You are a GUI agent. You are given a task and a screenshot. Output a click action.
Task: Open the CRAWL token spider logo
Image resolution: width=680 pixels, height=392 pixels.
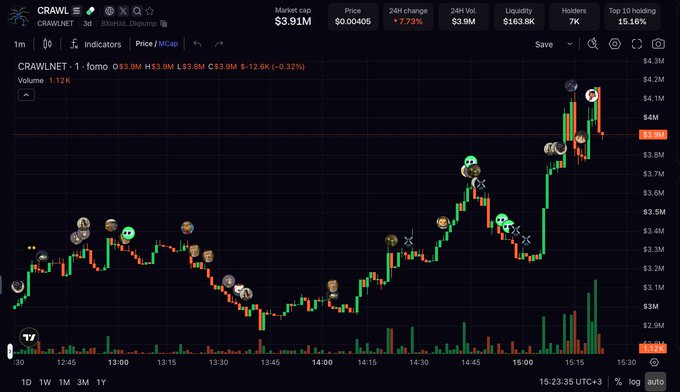[x=19, y=16]
